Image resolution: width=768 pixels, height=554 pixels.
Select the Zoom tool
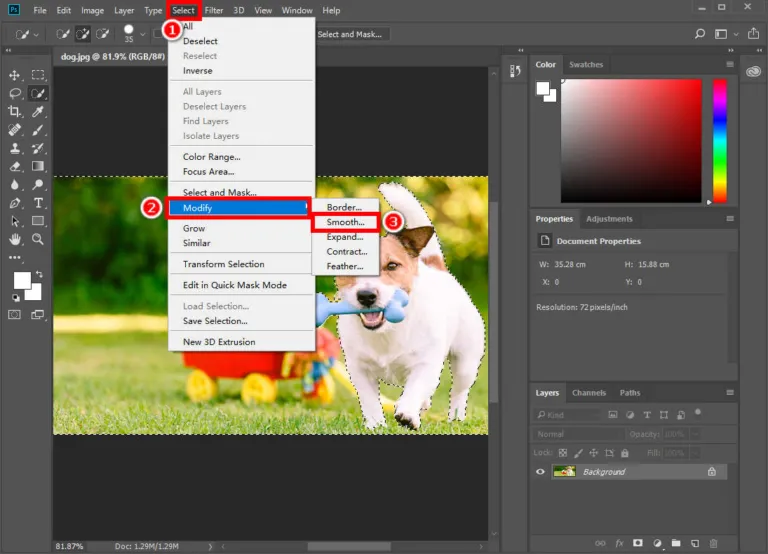coord(38,239)
